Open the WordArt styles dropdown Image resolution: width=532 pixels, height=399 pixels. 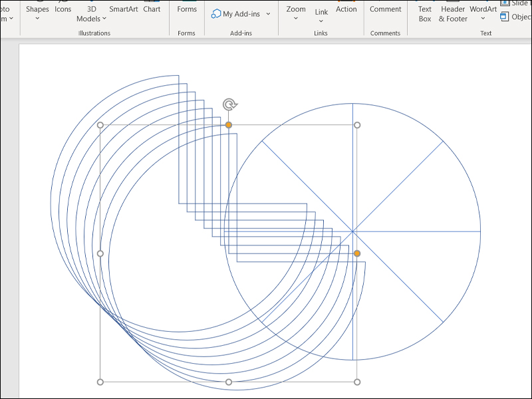click(483, 13)
